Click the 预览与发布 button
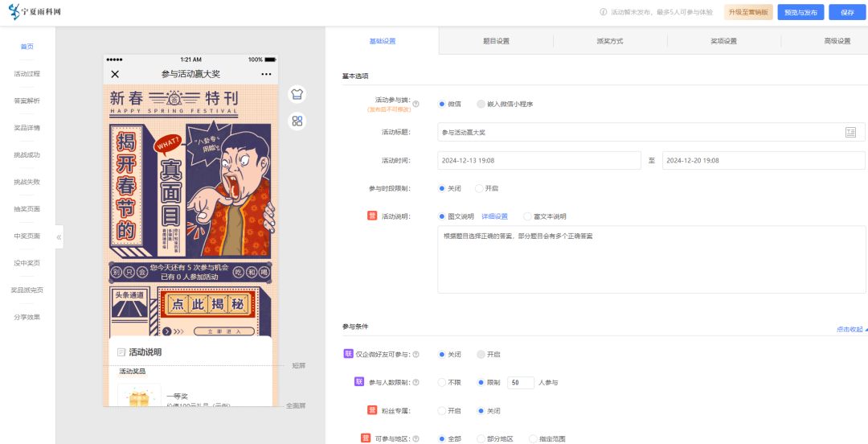This screenshot has height=444, width=868. (x=800, y=12)
